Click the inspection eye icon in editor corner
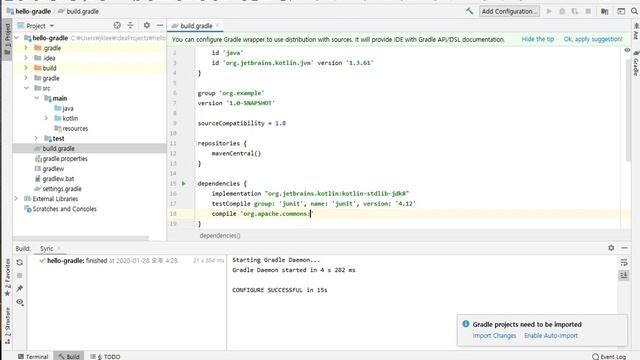 pos(627,50)
